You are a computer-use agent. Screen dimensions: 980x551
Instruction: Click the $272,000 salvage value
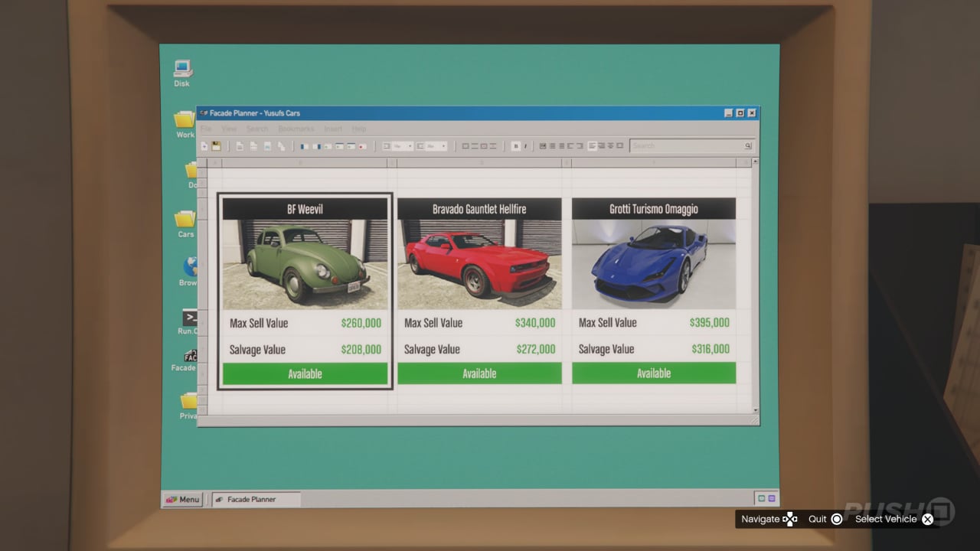pos(535,349)
